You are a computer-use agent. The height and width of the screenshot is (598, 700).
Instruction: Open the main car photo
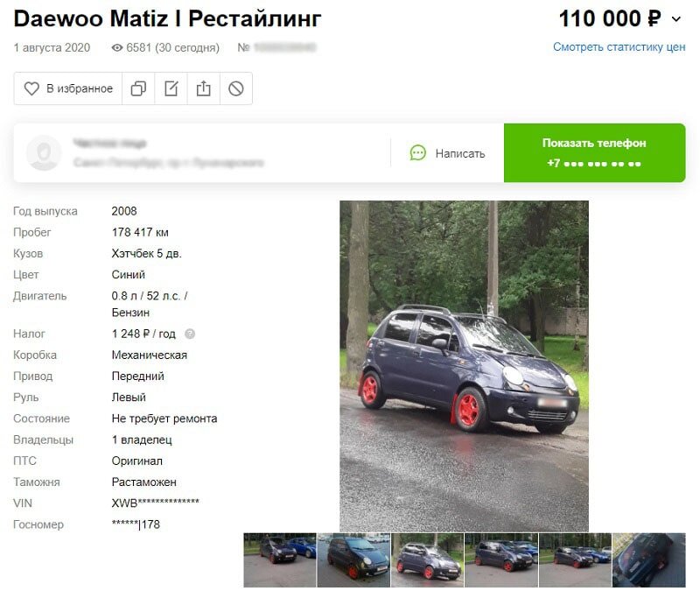click(465, 366)
